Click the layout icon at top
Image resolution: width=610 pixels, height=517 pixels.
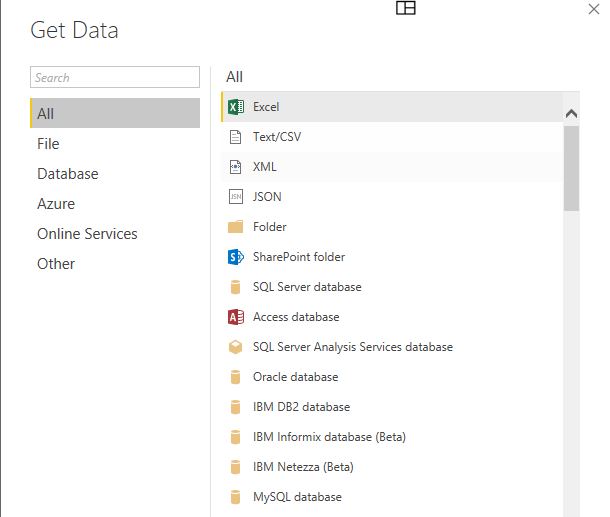[405, 8]
